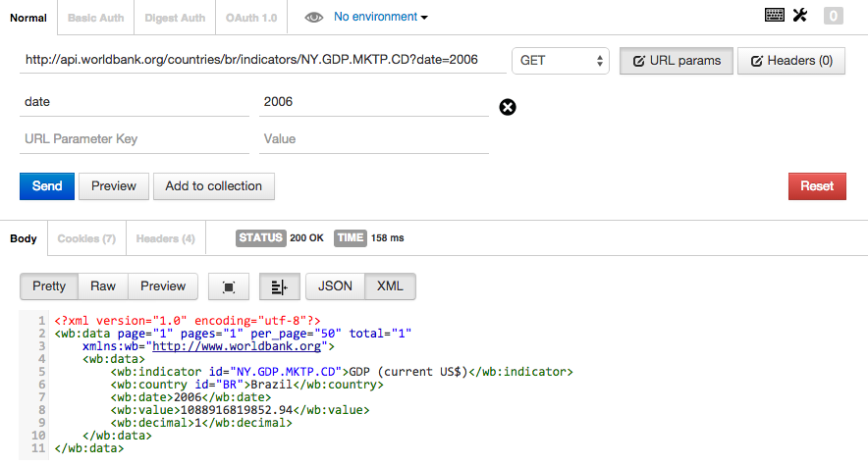This screenshot has width=868, height=466.
Task: Click the blue Send button
Action: pos(47,186)
